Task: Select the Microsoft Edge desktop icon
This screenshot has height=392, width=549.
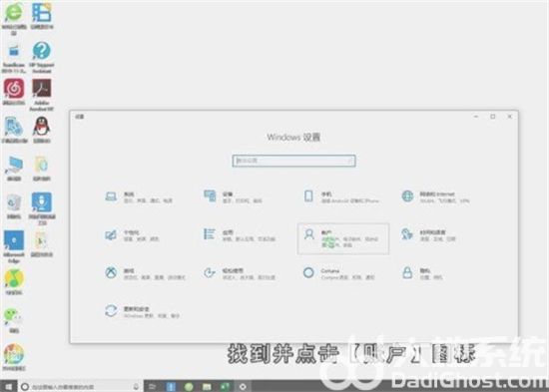Action: (x=14, y=246)
